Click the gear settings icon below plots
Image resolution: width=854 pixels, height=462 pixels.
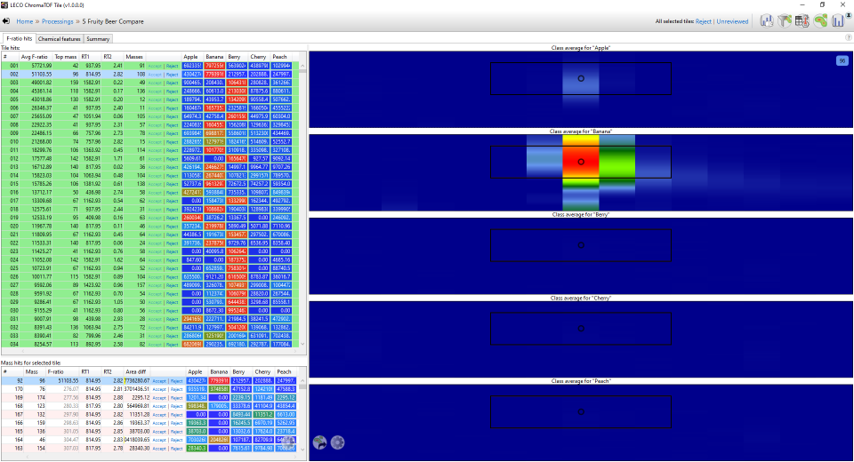[338, 443]
